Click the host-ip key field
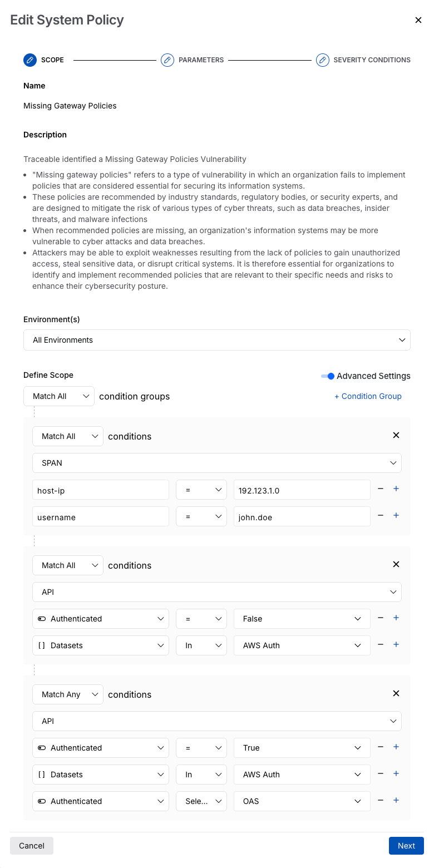This screenshot has width=434, height=868. pos(101,490)
